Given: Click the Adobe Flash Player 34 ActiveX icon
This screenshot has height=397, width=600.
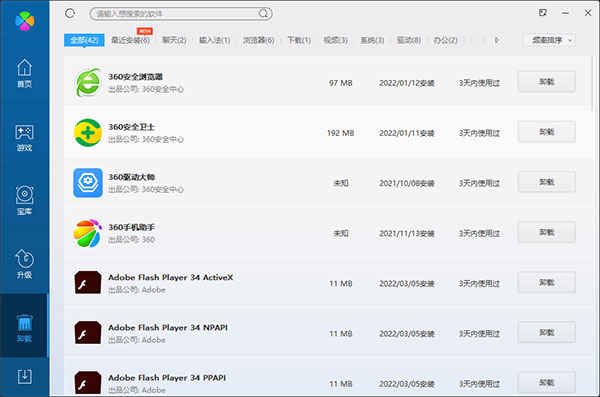Looking at the screenshot, I should pos(88,283).
